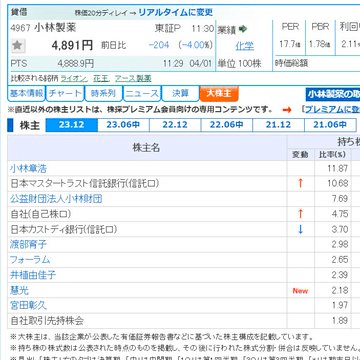Click the green arrow next to 業績

pos(243,29)
